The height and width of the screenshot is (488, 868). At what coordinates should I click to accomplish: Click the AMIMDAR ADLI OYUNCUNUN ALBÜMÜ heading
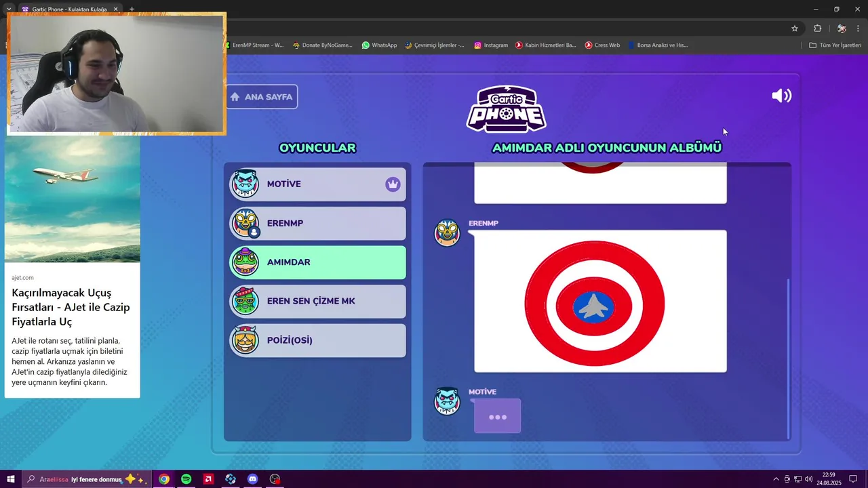(x=607, y=148)
